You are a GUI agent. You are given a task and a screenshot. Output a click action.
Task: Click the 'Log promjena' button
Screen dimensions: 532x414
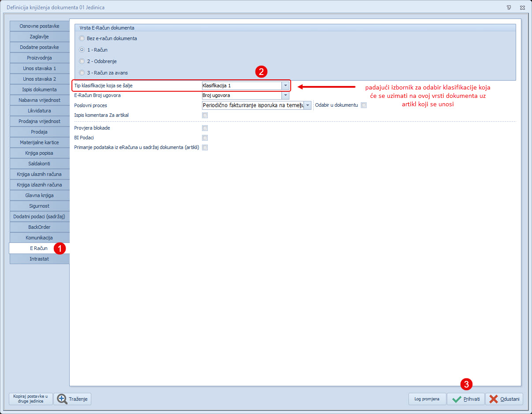[x=427, y=399]
